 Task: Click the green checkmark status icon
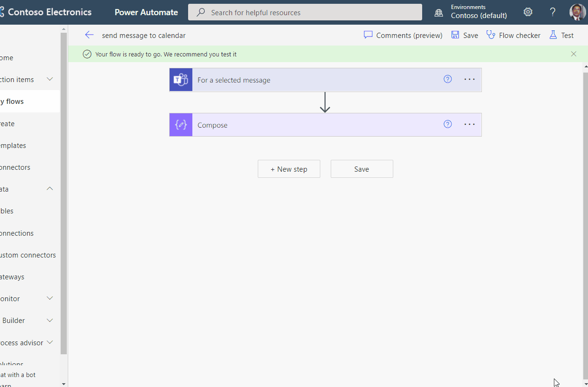[x=87, y=54]
